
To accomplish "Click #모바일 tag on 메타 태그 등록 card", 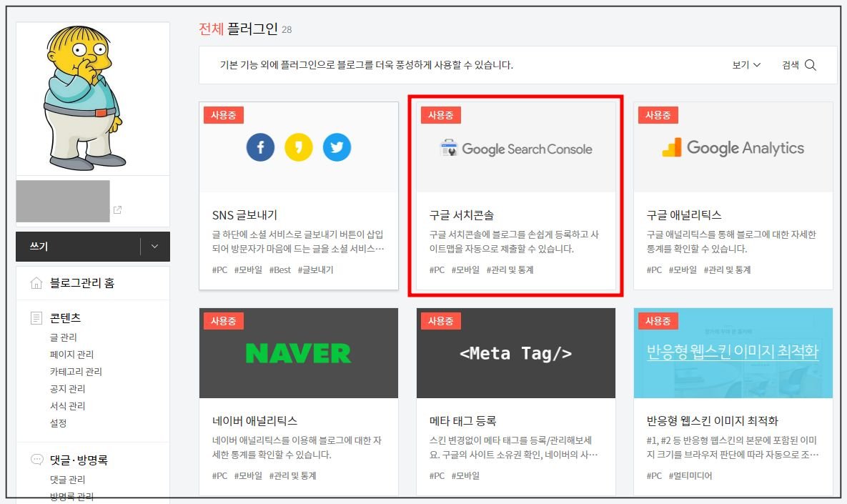I will (465, 476).
